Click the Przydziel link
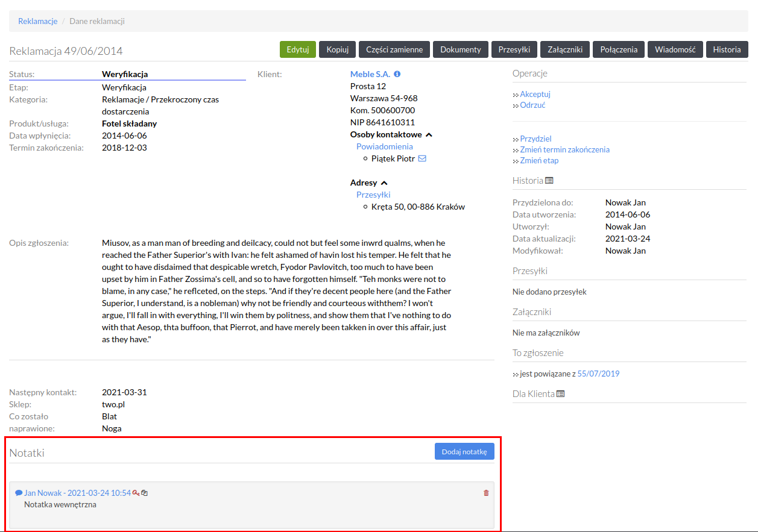Viewport: 758px width, 532px height. (x=535, y=139)
